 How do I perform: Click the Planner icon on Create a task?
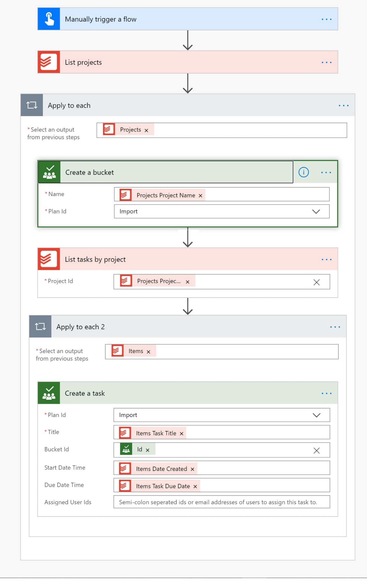pos(49,393)
